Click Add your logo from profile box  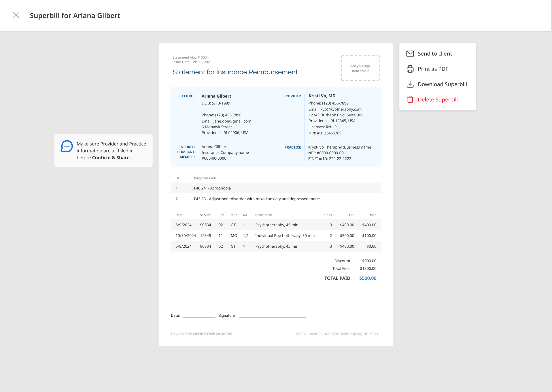pyautogui.click(x=360, y=68)
